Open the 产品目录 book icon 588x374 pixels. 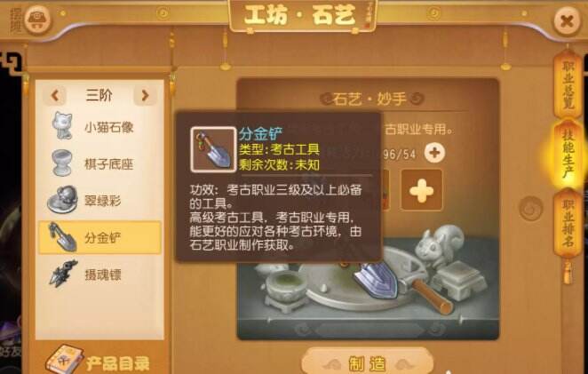[x=64, y=360]
